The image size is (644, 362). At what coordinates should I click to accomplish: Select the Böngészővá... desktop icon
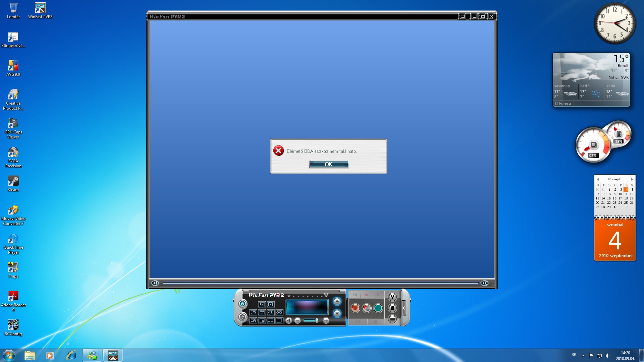click(x=13, y=40)
